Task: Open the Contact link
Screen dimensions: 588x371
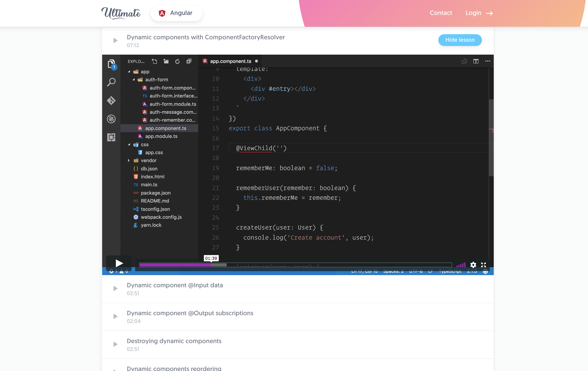Action: [x=441, y=13]
